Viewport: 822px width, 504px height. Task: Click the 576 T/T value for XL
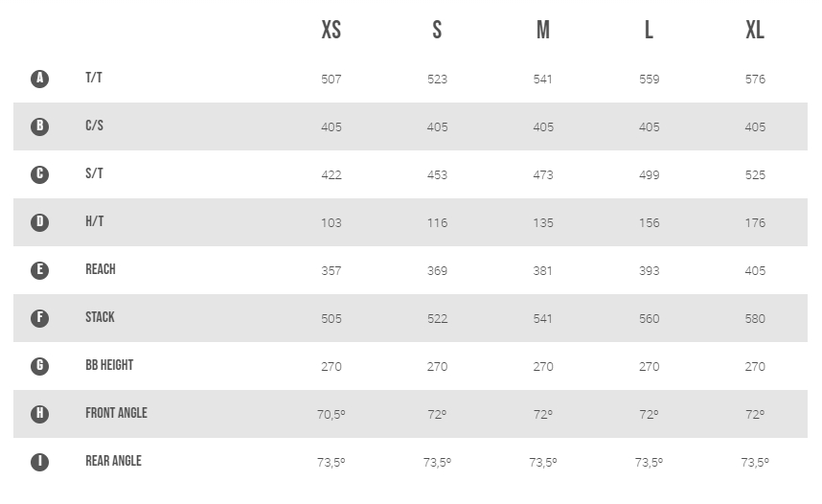click(755, 80)
